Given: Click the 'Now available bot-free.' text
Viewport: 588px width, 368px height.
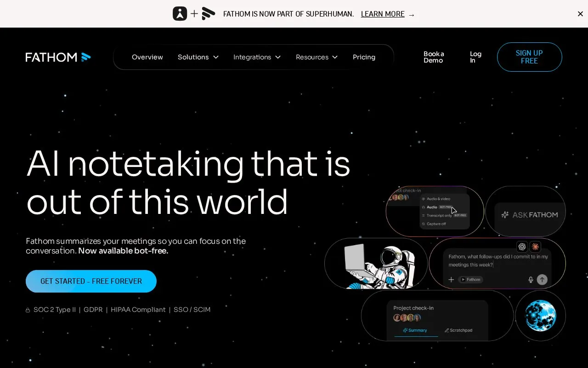Looking at the screenshot, I should (123, 251).
